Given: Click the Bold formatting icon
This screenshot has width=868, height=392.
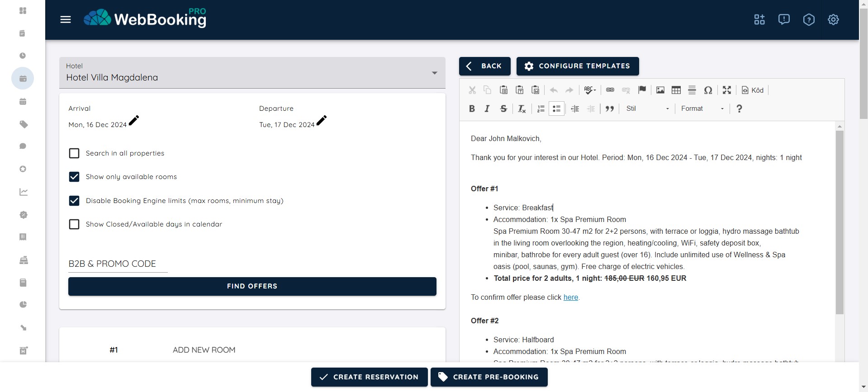Looking at the screenshot, I should pos(472,109).
